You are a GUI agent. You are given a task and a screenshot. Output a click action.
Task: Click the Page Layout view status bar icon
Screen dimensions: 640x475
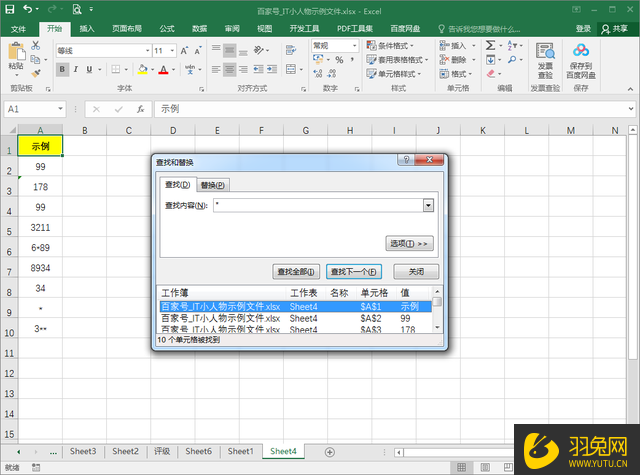pos(485,467)
